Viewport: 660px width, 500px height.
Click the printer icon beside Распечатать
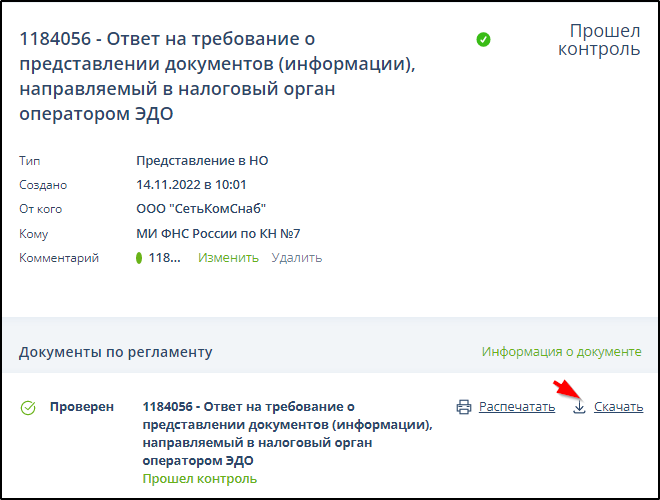[x=463, y=407]
